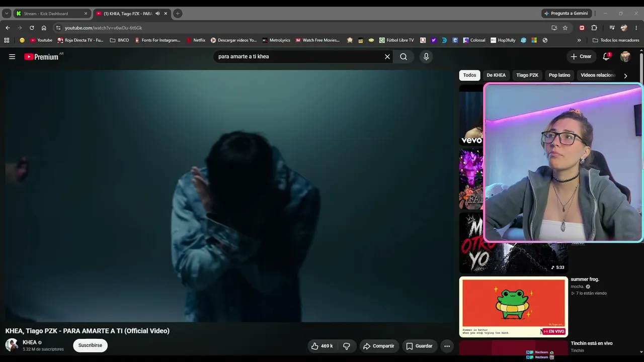Start voice search with the microphone
The image size is (644, 362).
coord(426,57)
